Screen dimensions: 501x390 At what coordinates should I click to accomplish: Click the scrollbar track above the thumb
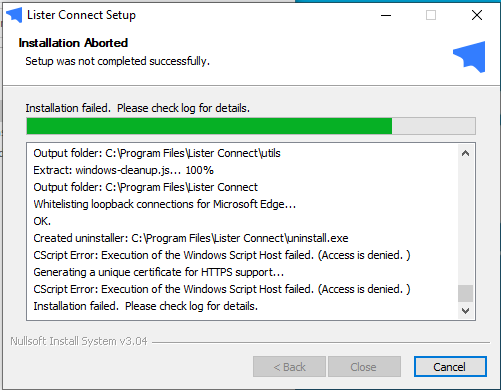(x=466, y=223)
